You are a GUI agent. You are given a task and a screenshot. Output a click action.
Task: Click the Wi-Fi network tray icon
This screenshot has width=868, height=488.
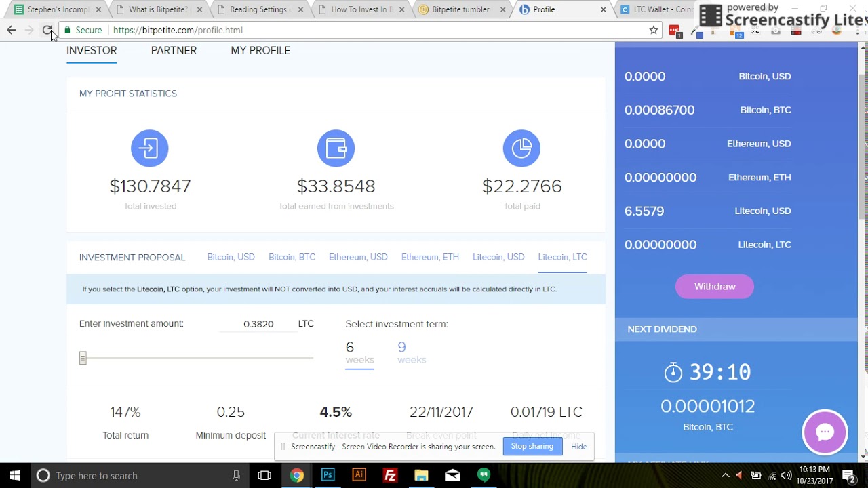pos(772,476)
